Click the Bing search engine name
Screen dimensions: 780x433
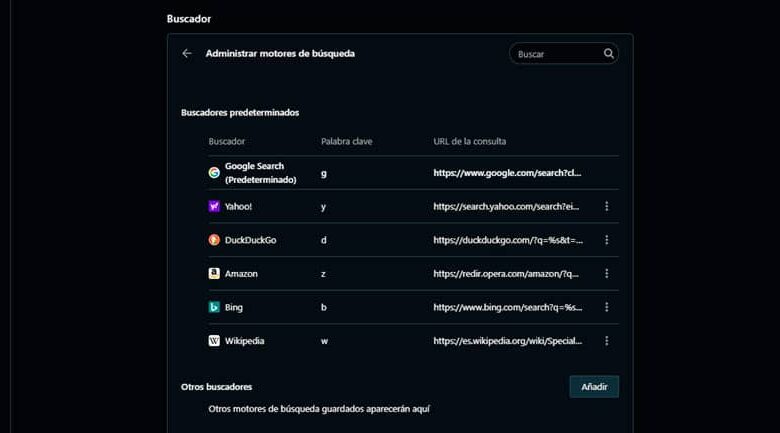click(x=234, y=307)
